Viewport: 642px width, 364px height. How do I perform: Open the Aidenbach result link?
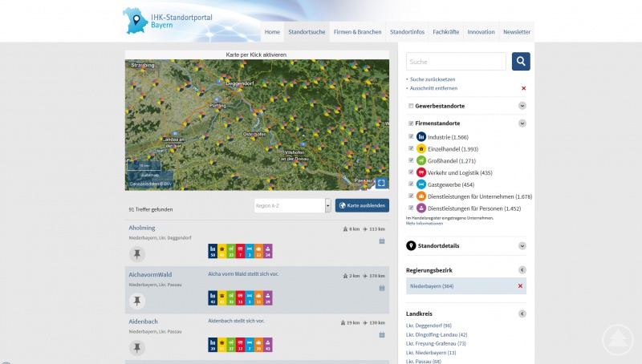pos(144,322)
